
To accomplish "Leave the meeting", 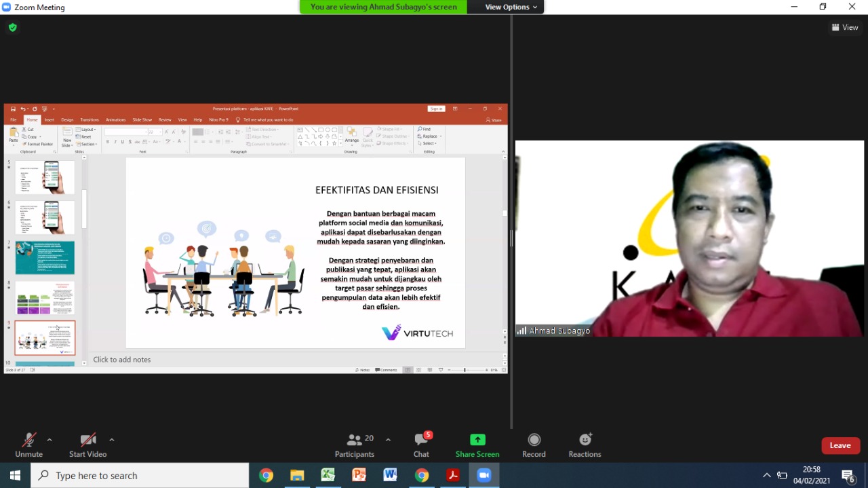I will pos(840,445).
